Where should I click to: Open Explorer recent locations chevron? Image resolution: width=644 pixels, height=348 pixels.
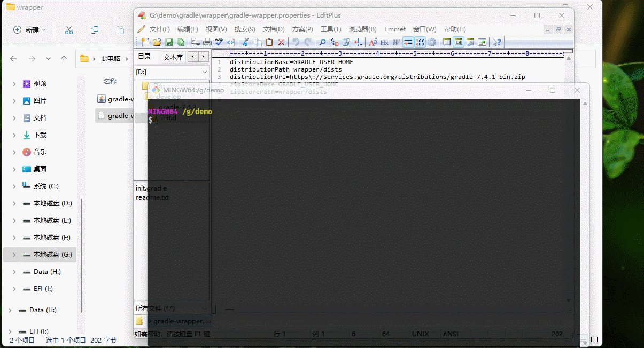click(x=48, y=59)
